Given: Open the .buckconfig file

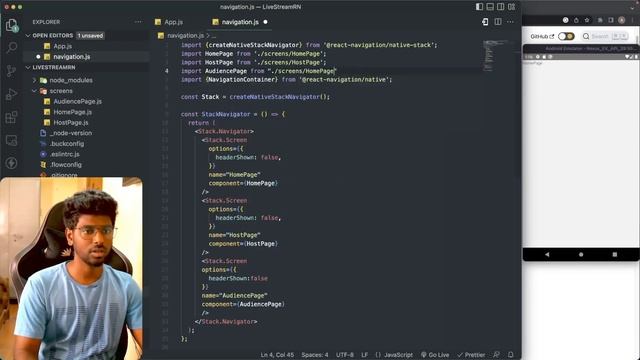Looking at the screenshot, I should pyautogui.click(x=67, y=144).
